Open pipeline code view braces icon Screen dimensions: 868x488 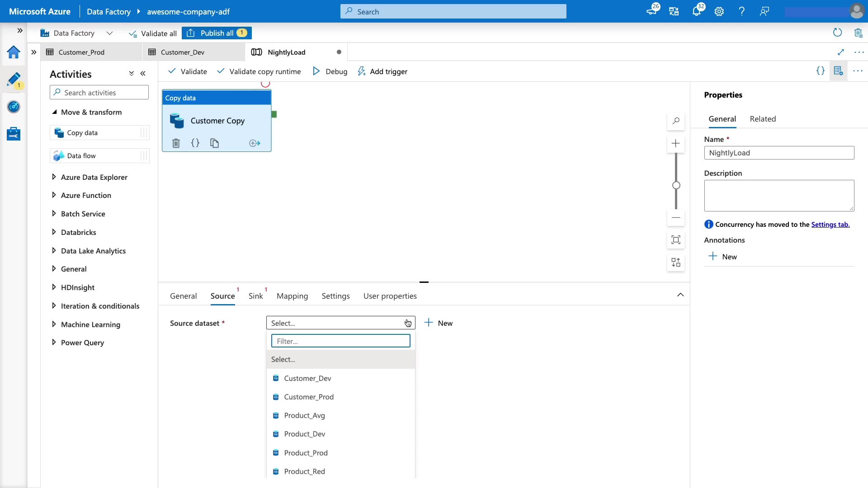pyautogui.click(x=820, y=71)
